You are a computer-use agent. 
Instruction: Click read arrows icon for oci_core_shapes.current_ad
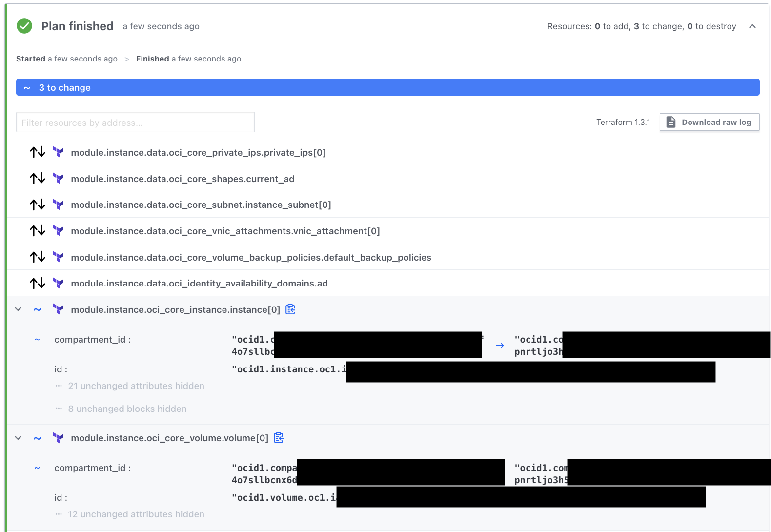coord(38,179)
